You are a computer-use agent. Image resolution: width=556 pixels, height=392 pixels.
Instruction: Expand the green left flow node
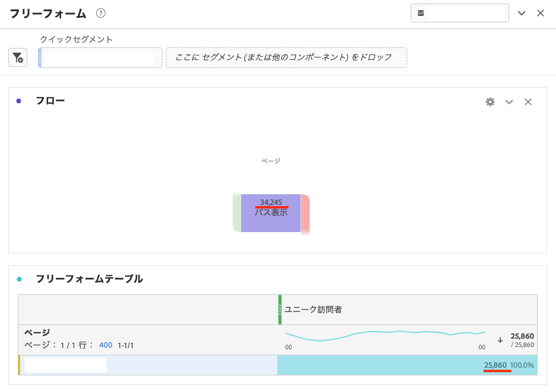(237, 213)
